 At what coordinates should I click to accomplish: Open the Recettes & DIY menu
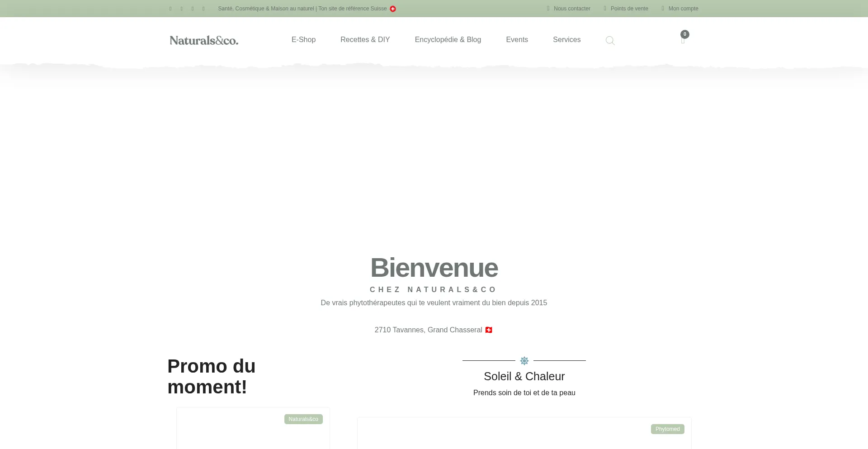[365, 40]
